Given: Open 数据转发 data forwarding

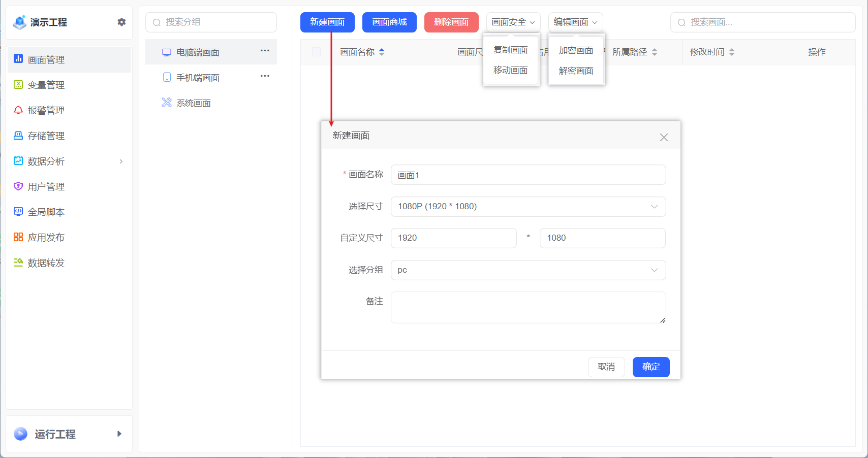Looking at the screenshot, I should tap(18, 263).
